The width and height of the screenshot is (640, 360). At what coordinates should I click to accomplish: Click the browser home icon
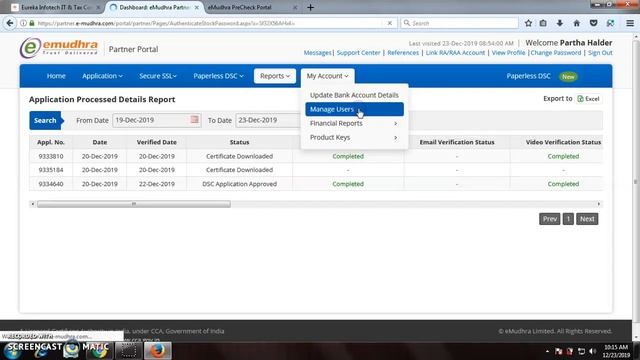tap(576, 23)
